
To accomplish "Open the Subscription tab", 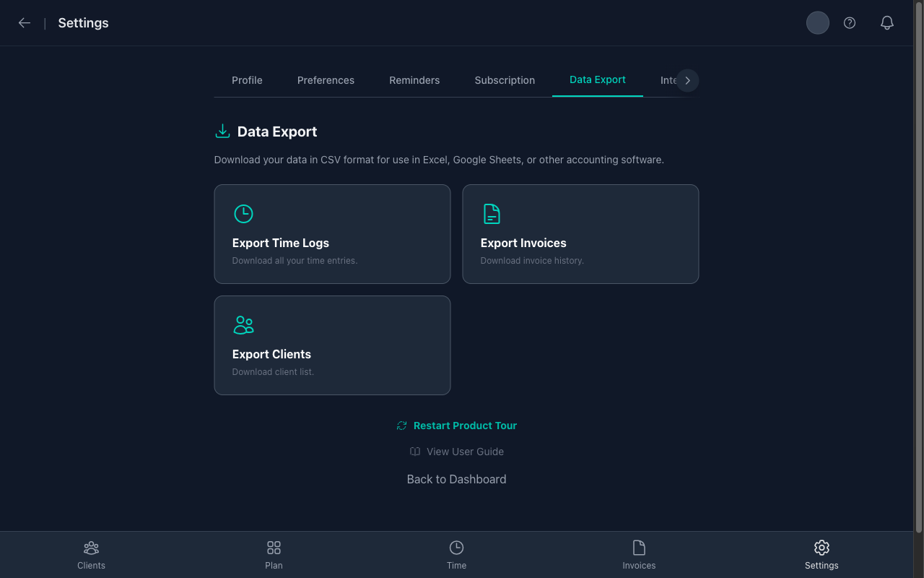I will (x=505, y=80).
